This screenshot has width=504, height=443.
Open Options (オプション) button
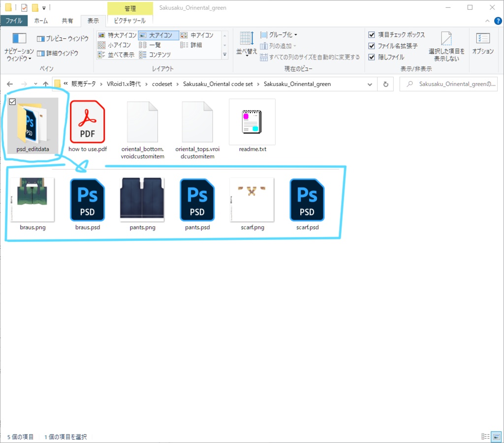pos(483,43)
